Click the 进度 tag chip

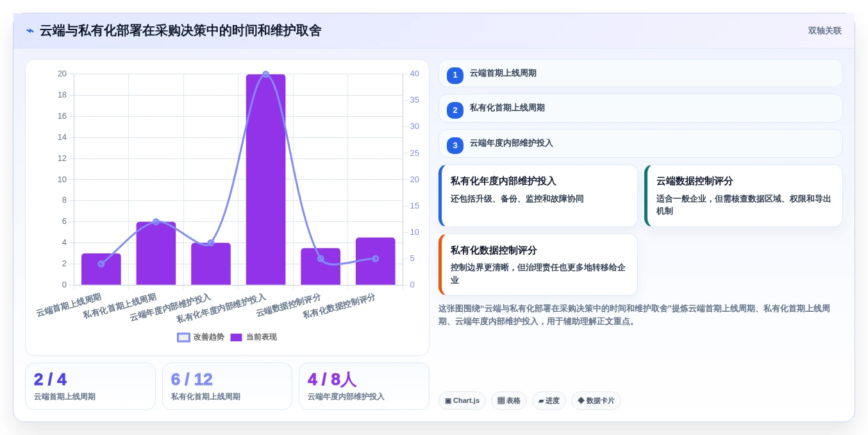pos(549,401)
